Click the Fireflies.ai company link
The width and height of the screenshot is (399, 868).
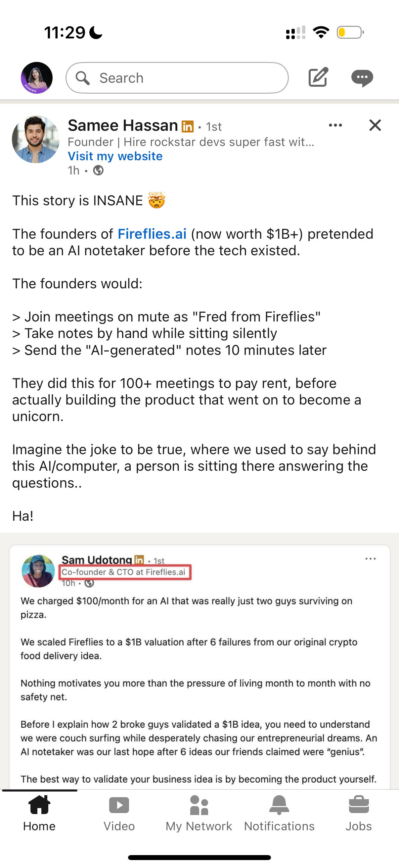[152, 234]
